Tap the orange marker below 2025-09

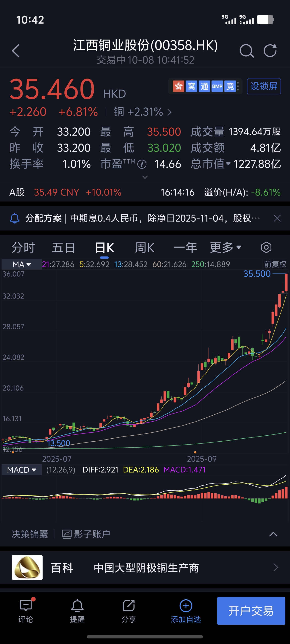[195, 452]
